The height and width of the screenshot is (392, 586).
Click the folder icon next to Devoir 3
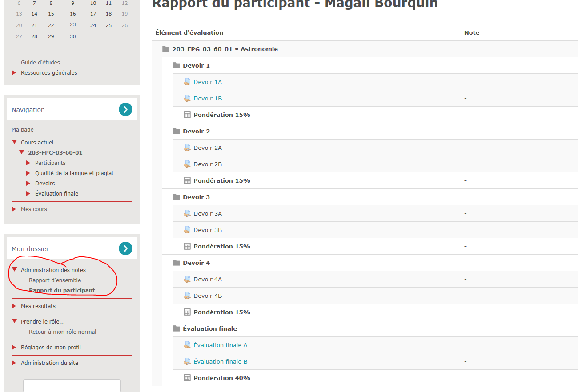(x=177, y=197)
